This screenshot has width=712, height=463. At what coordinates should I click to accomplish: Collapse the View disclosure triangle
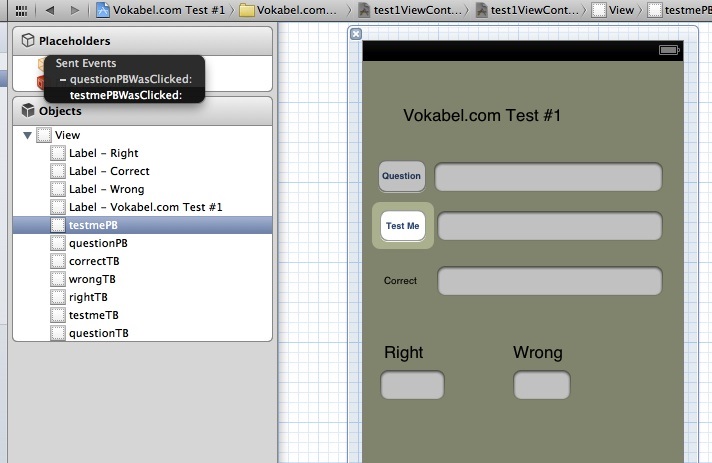27,135
